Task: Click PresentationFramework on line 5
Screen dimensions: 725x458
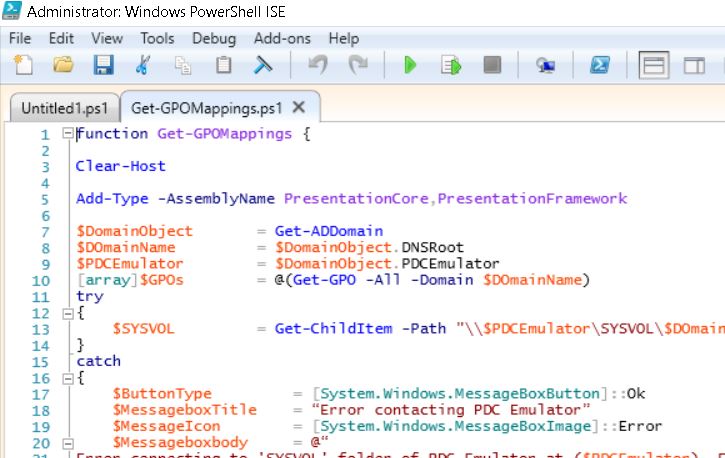Action: (x=532, y=199)
